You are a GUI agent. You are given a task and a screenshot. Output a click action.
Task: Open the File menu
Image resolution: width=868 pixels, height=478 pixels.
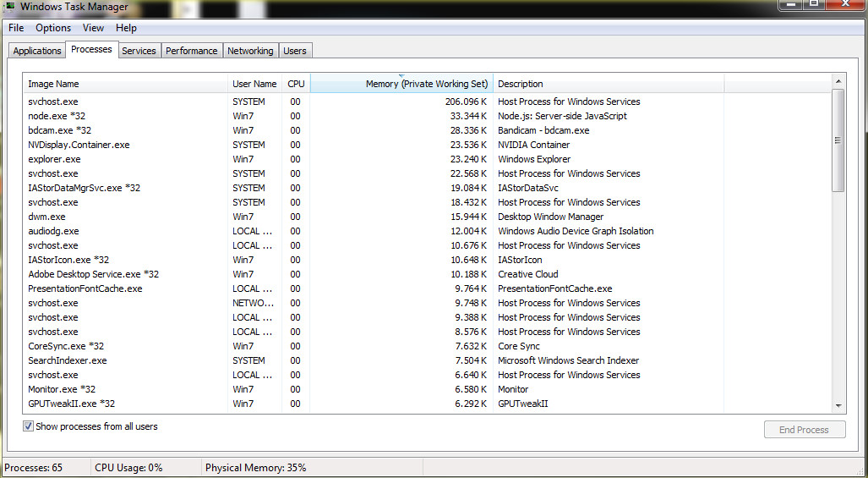tap(16, 28)
